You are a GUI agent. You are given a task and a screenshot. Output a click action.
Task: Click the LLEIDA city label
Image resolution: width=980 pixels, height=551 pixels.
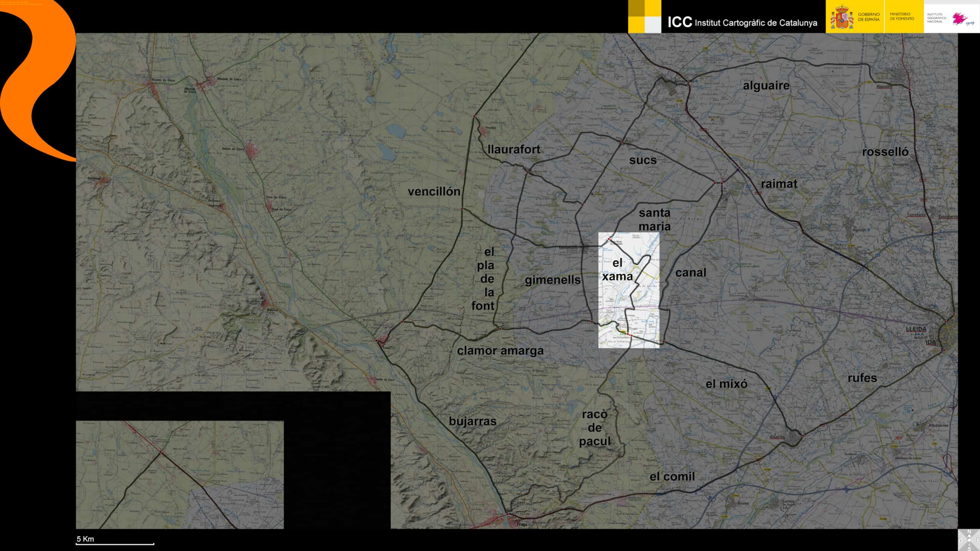tap(916, 329)
